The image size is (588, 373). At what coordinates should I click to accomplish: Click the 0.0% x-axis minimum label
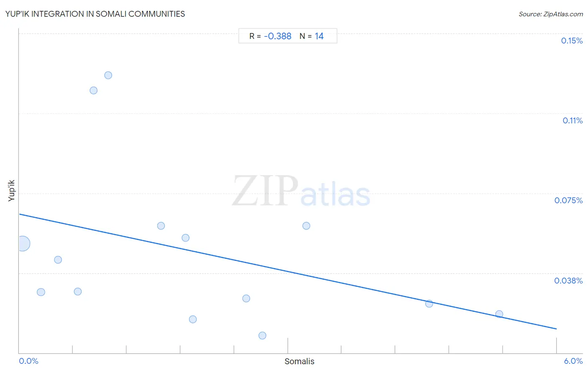29,361
